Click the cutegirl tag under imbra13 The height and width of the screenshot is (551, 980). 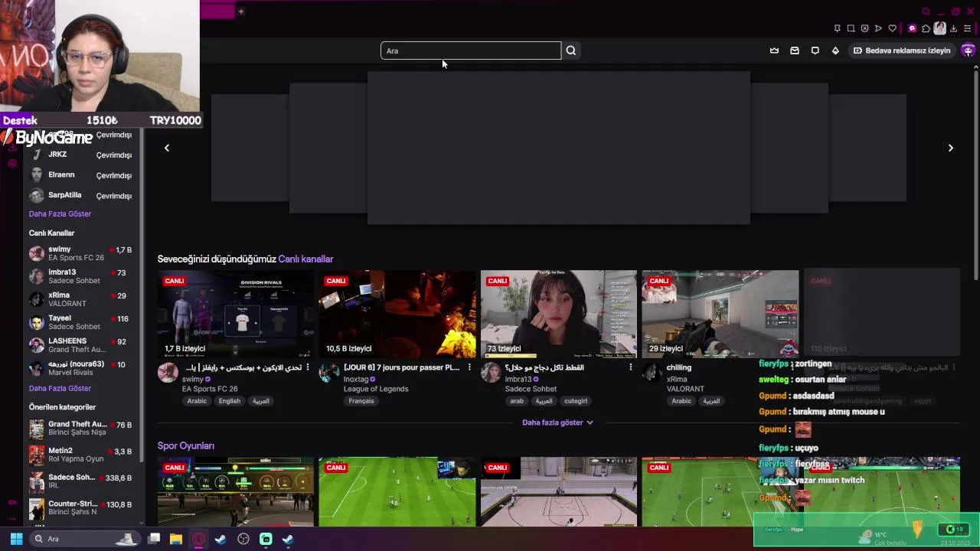[x=576, y=401]
